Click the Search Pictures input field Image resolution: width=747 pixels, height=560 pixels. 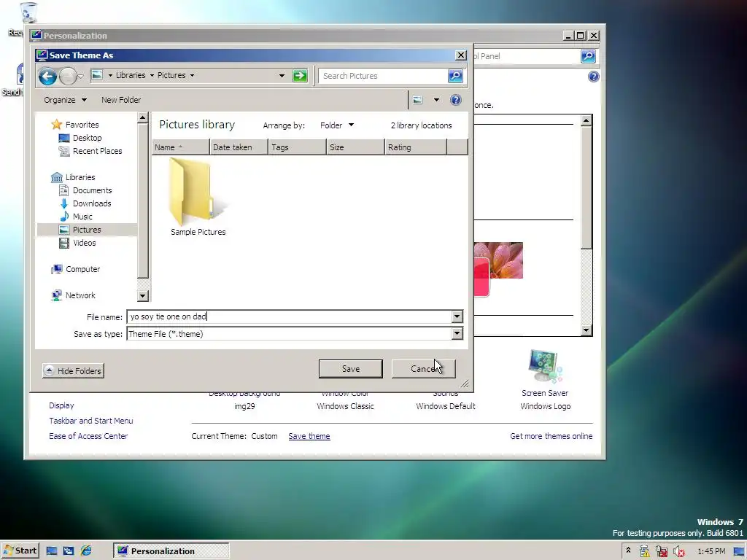coord(383,76)
